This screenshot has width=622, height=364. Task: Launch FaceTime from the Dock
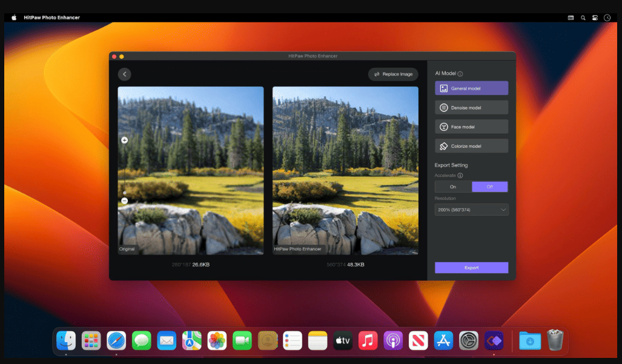[242, 340]
